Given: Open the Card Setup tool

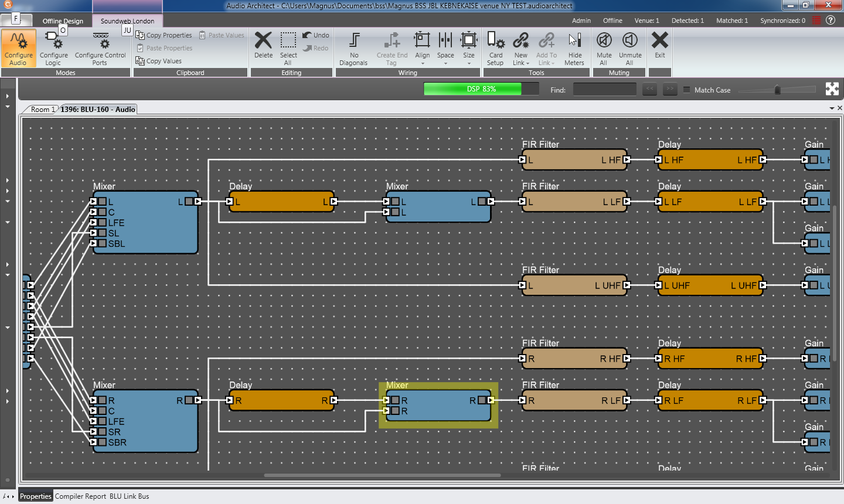Looking at the screenshot, I should coord(495,48).
